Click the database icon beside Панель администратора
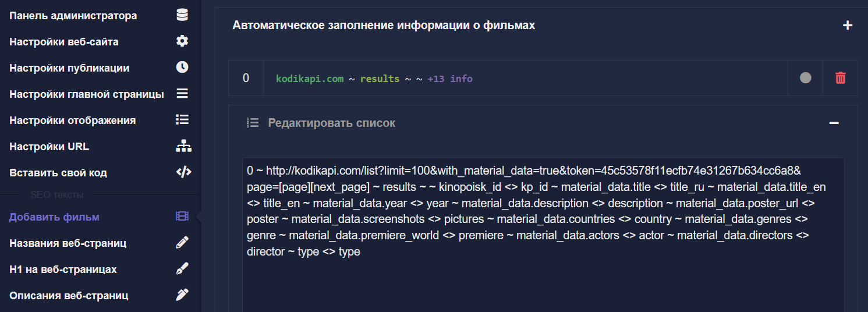Viewport: 868px width, 312px height. [182, 15]
